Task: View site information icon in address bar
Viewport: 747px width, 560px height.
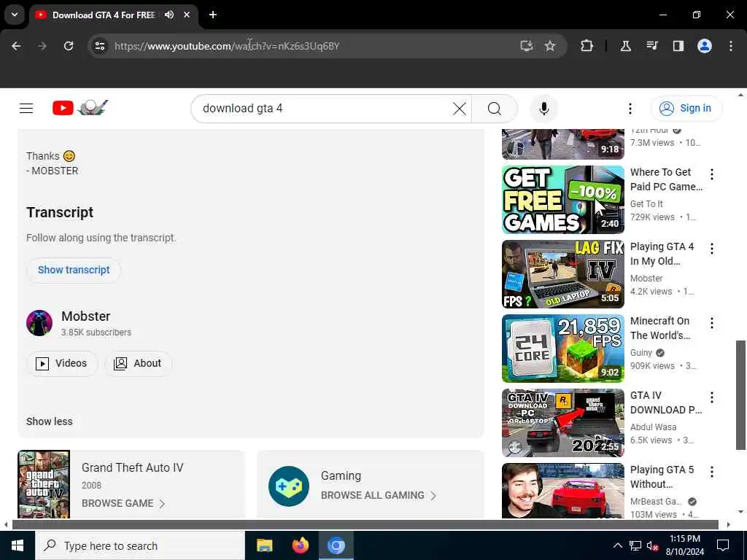Action: [99, 46]
